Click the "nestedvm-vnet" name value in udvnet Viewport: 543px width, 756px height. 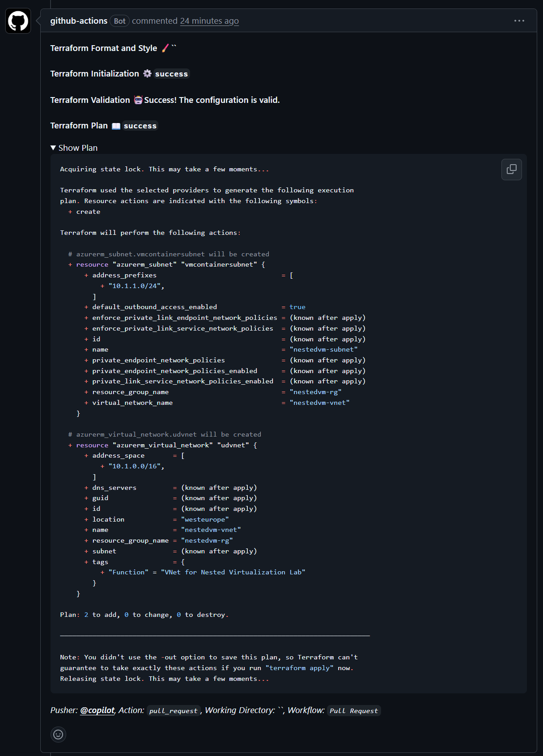[x=211, y=530]
